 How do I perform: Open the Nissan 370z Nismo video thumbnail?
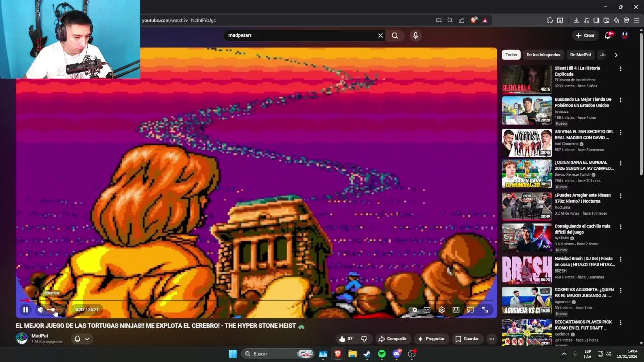(527, 206)
